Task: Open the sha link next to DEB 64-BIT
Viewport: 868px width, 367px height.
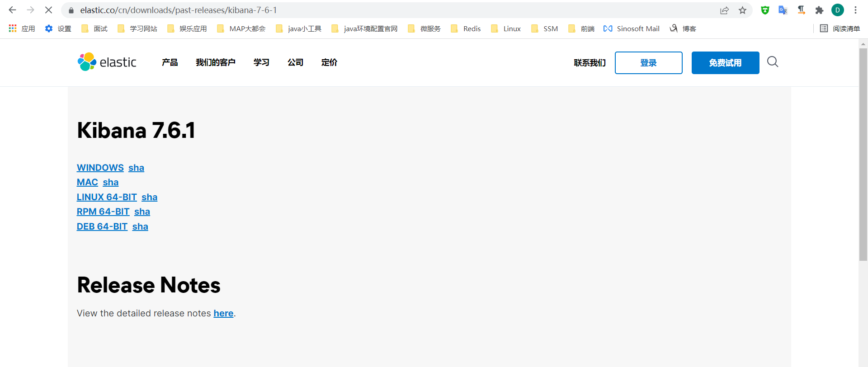Action: 140,226
